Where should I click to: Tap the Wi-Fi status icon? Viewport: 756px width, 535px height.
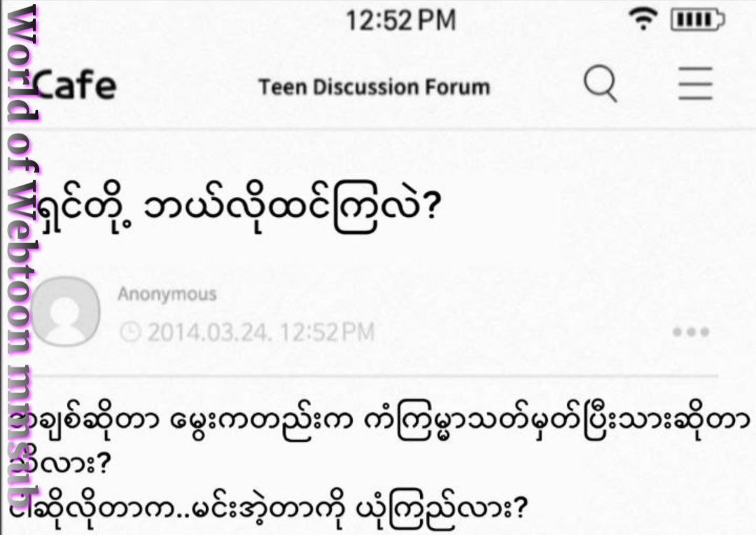pyautogui.click(x=643, y=20)
